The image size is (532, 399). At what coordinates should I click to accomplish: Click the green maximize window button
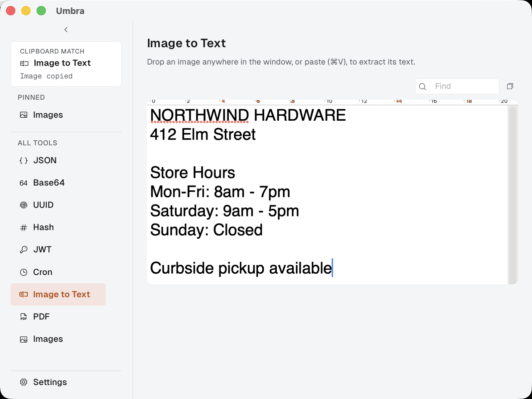pyautogui.click(x=41, y=11)
